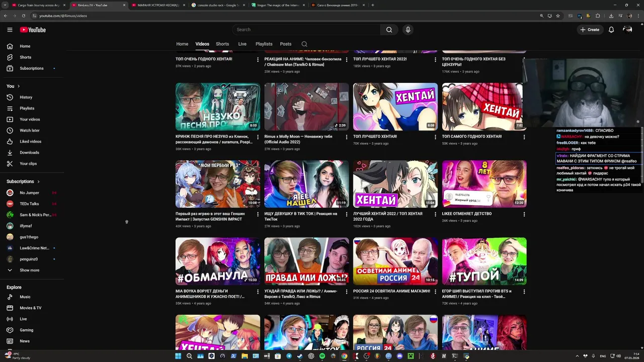The width and height of the screenshot is (644, 362).
Task: Start voice search with microphone icon
Action: (x=408, y=30)
